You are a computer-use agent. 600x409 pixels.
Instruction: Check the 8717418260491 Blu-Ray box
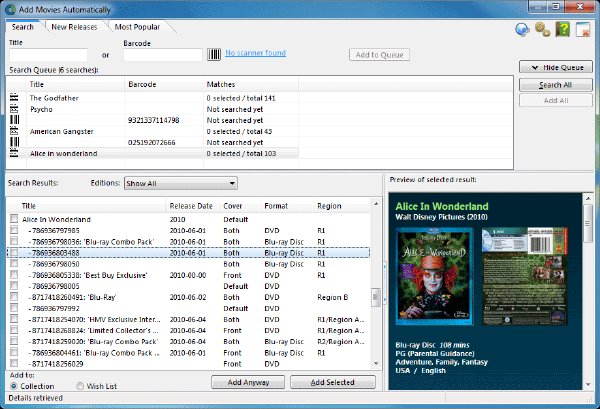coord(14,297)
